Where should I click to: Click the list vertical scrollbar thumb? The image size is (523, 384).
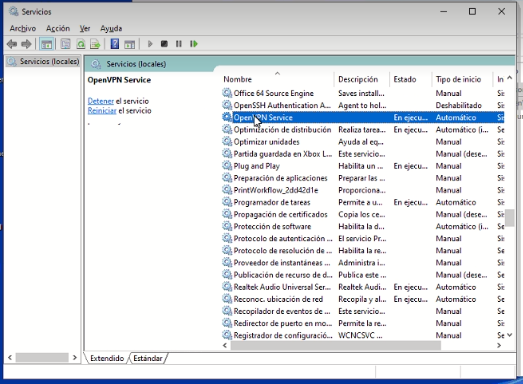pyautogui.click(x=509, y=218)
